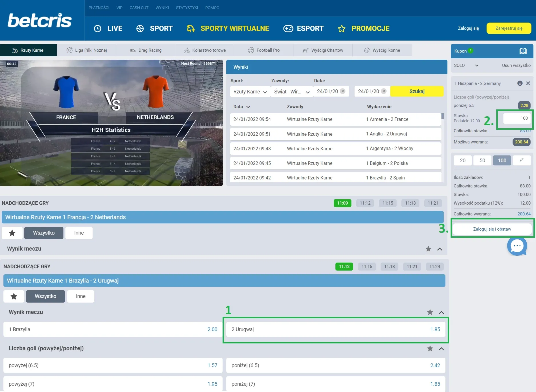Open the 1 Armenia - 2 France result row

coord(335,119)
